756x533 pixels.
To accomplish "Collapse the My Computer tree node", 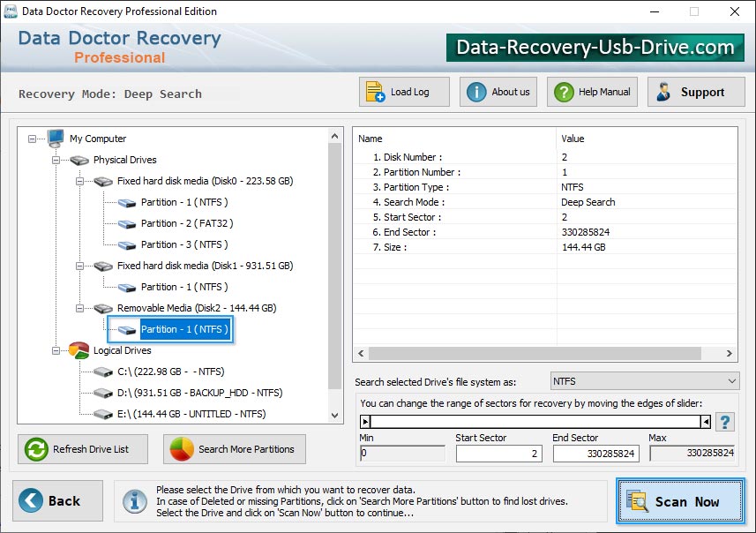I will click(32, 139).
